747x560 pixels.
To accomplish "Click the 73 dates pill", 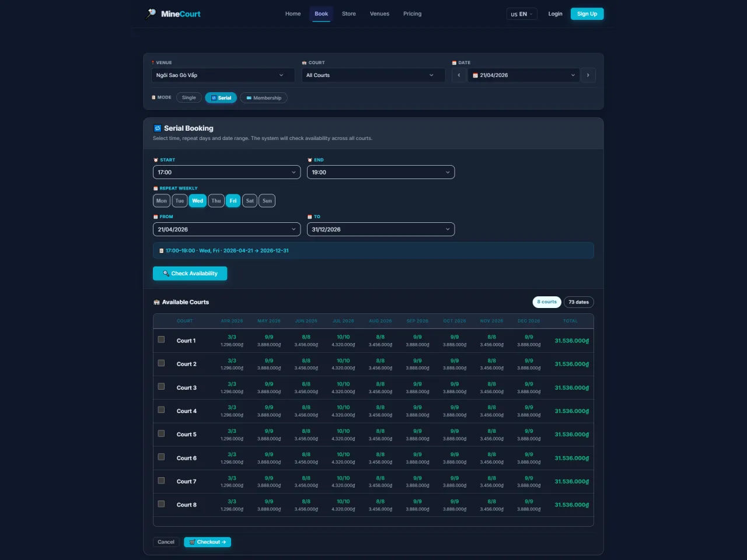I will pyautogui.click(x=579, y=302).
